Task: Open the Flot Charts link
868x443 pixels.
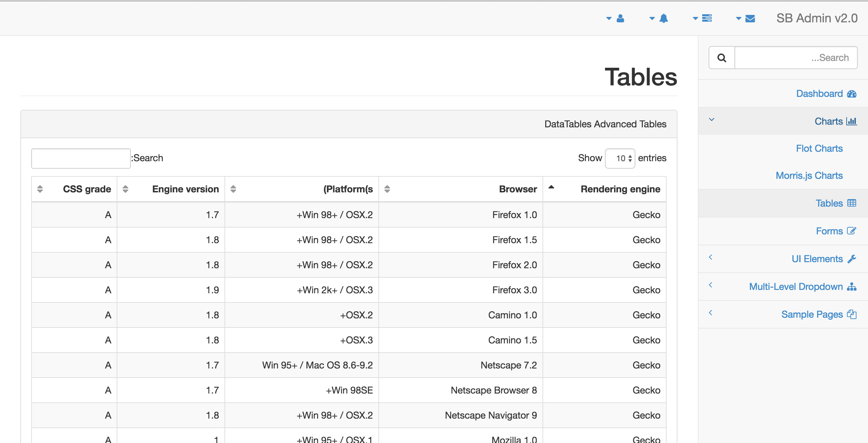Action: 819,148
